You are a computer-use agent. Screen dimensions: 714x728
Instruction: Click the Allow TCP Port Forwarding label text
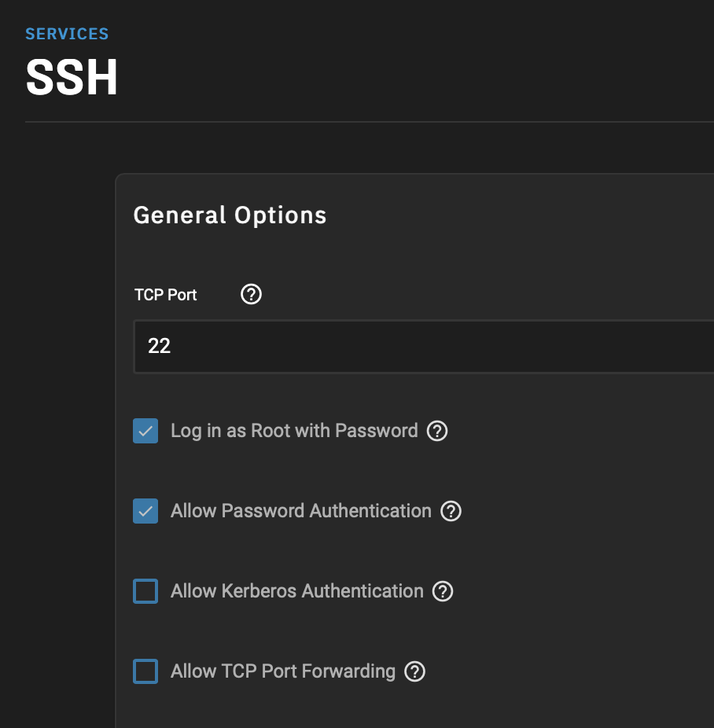click(x=283, y=671)
